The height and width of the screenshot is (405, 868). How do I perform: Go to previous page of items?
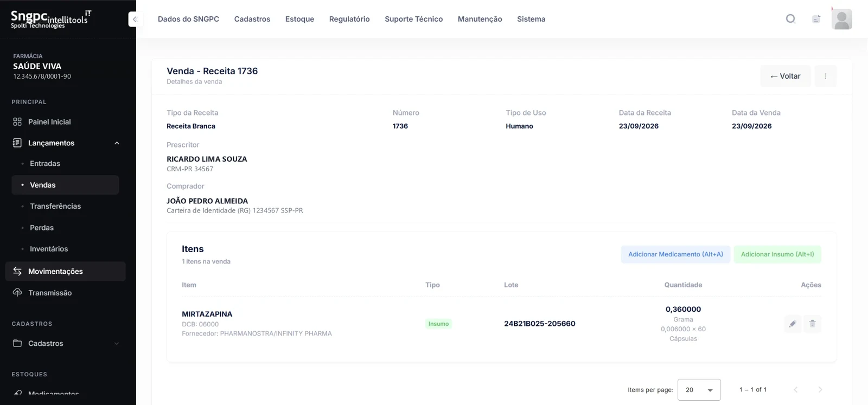pos(796,390)
